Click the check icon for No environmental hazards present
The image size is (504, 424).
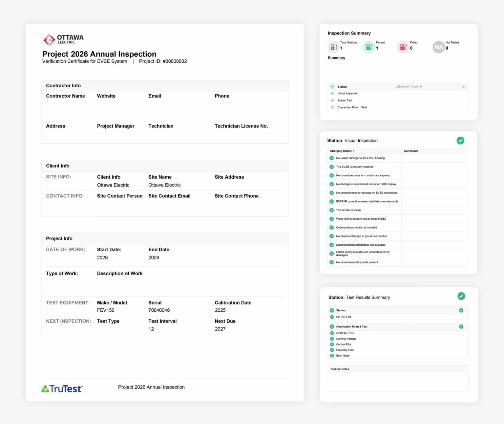coord(331,262)
